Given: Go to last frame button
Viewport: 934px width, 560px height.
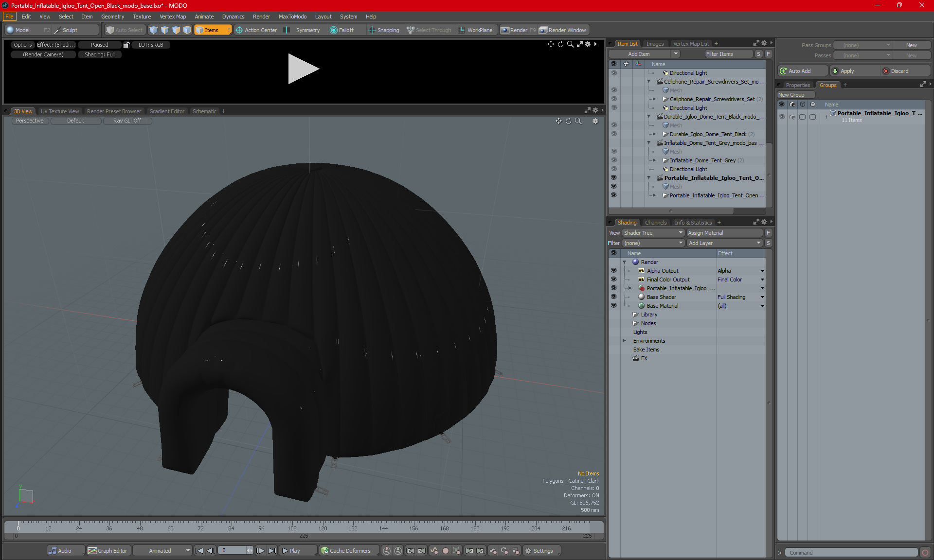Looking at the screenshot, I should [x=272, y=551].
